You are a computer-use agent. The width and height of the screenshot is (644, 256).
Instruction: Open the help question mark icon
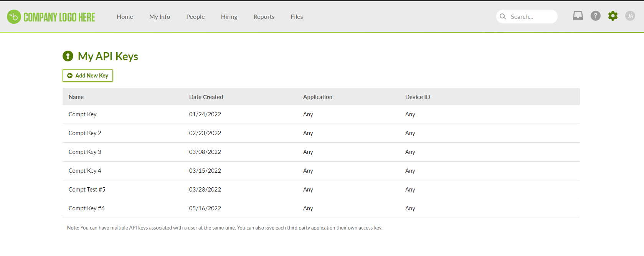click(x=596, y=16)
